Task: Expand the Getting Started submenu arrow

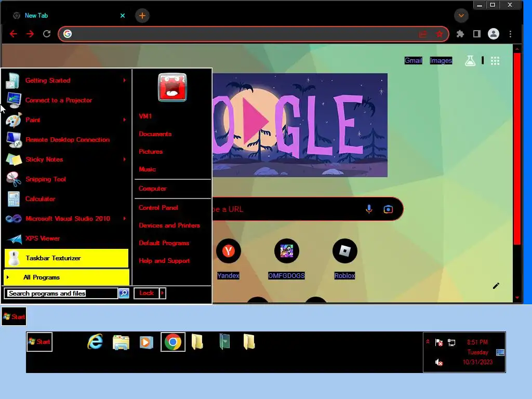Action: tap(125, 81)
